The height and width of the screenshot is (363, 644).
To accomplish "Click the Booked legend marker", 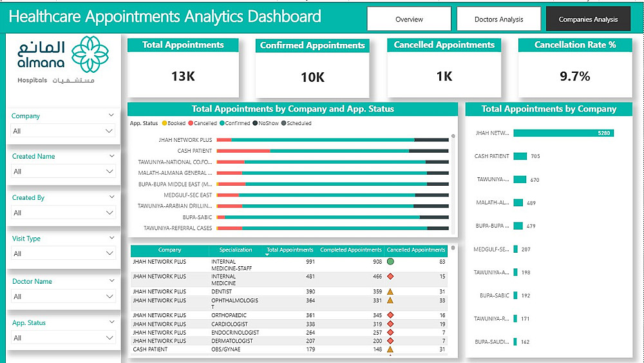I will tap(164, 123).
